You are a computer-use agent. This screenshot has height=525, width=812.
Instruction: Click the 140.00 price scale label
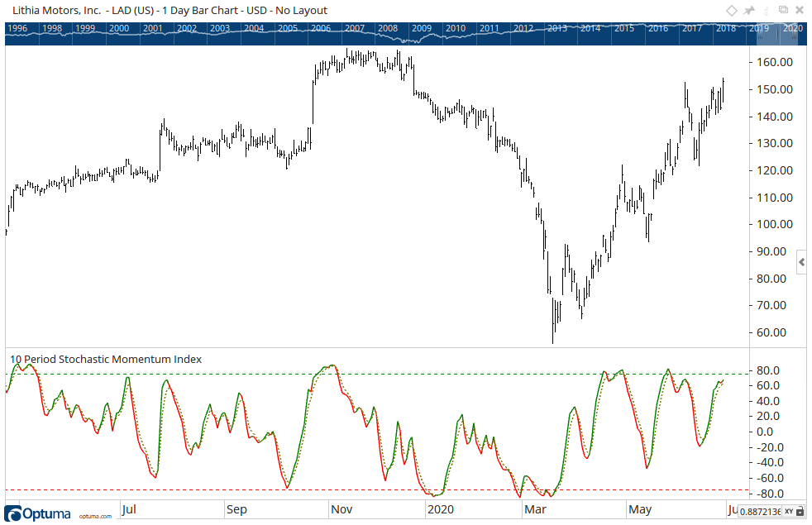(775, 117)
